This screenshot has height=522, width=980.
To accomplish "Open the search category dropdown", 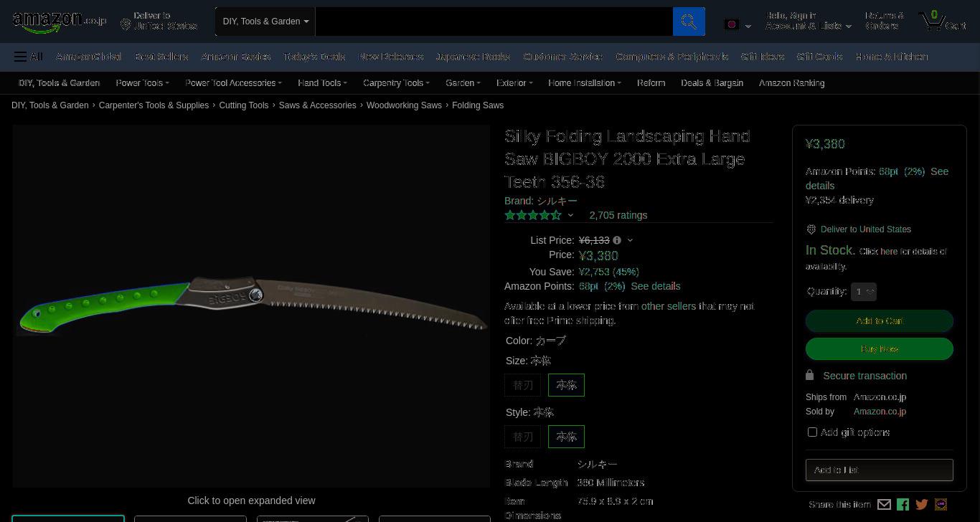I will pos(265,22).
